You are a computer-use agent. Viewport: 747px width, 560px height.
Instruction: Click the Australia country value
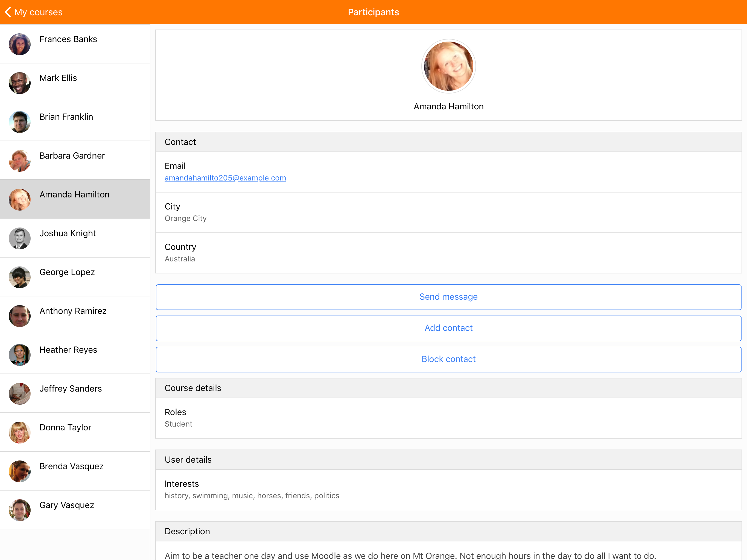pos(180,259)
